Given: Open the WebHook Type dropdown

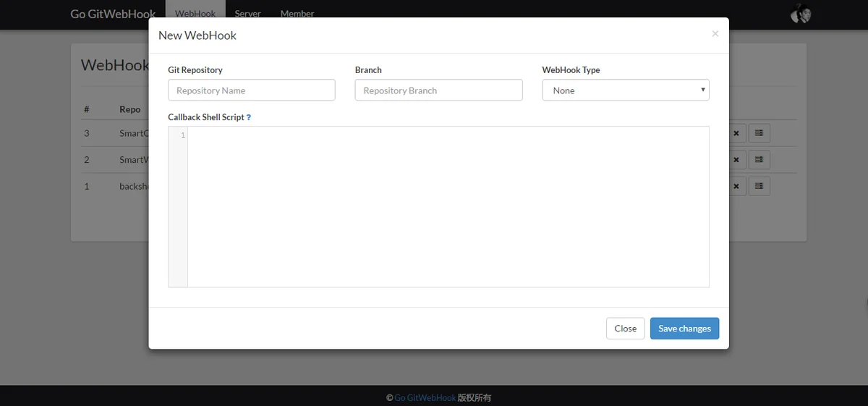Looking at the screenshot, I should pyautogui.click(x=625, y=90).
